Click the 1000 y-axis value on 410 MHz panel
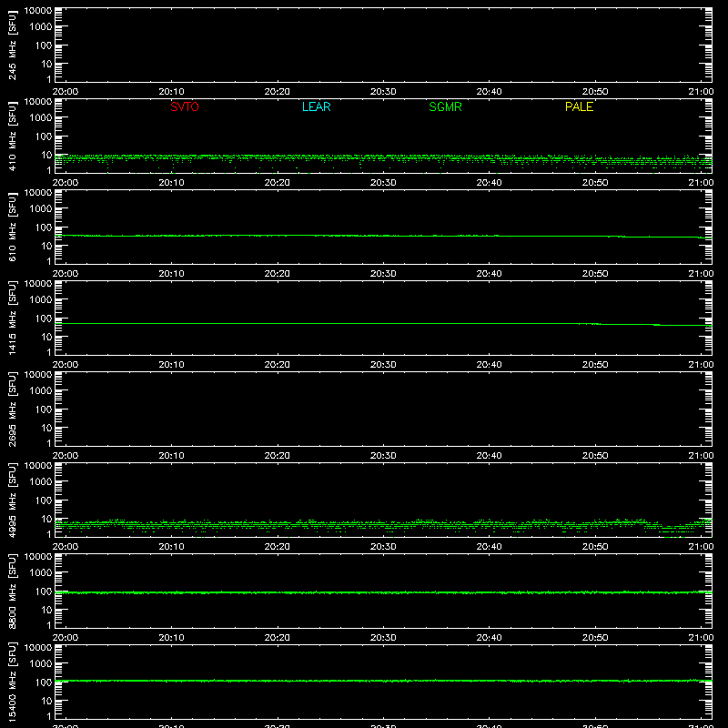This screenshot has height=728, width=728. point(41,118)
